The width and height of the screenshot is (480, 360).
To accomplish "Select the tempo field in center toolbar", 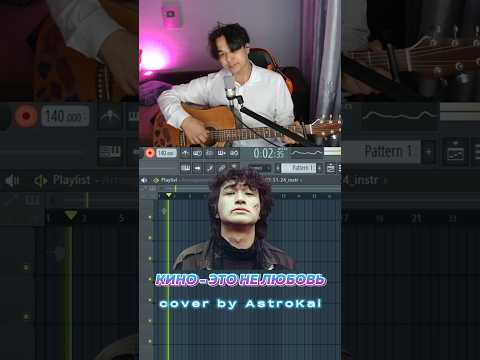I will coord(166,153).
